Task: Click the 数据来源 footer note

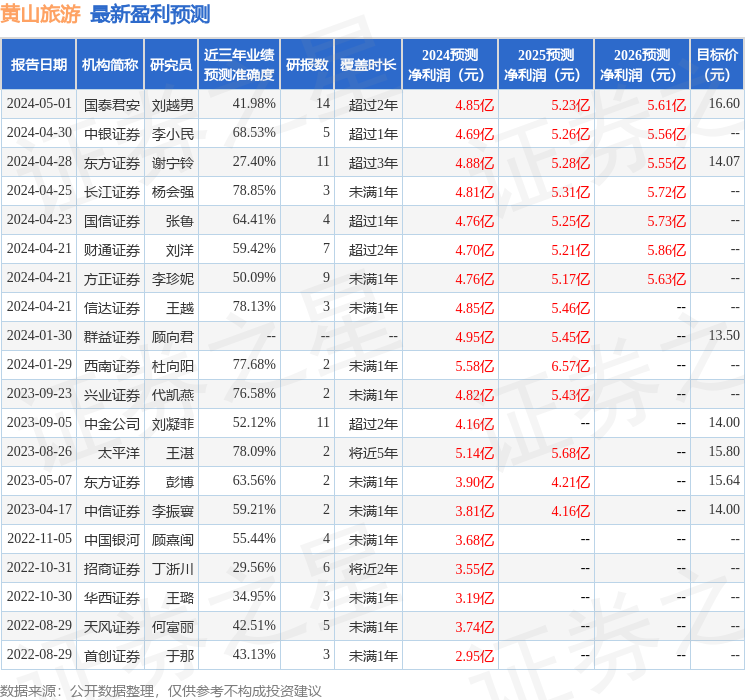Action: pos(161,690)
